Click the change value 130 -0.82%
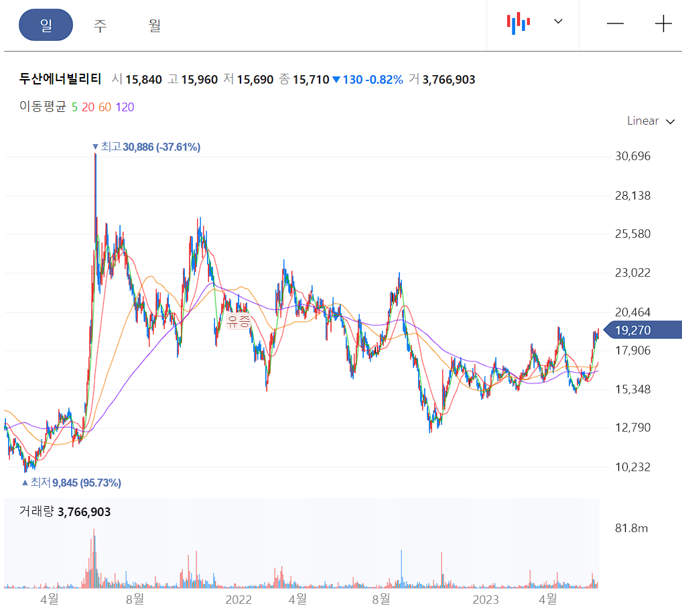This screenshot has height=616, width=682. 372,80
